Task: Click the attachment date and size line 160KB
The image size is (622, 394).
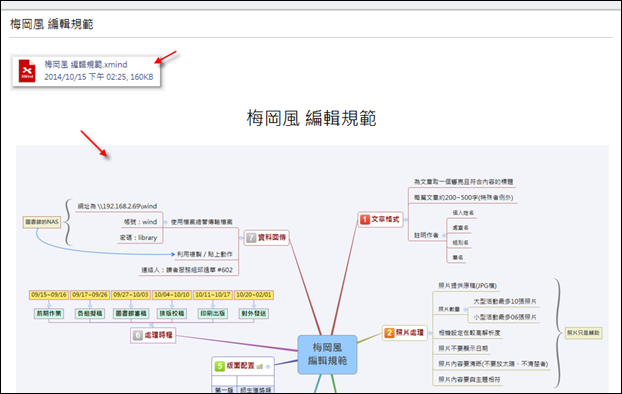Action: click(98, 77)
